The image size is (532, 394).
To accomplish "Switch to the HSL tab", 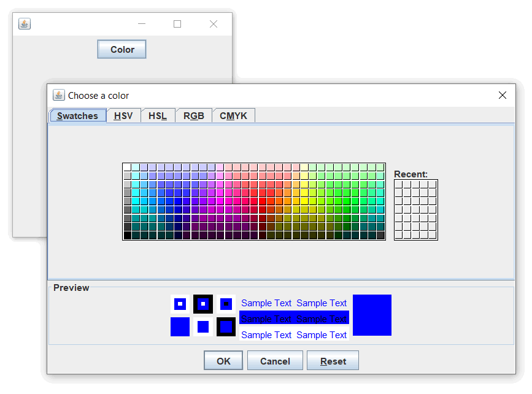I will [158, 115].
